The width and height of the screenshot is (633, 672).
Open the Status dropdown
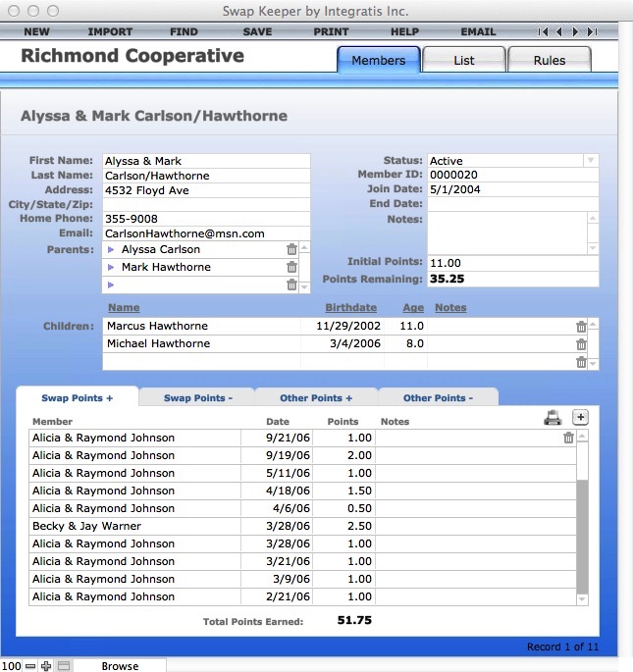coord(591,160)
